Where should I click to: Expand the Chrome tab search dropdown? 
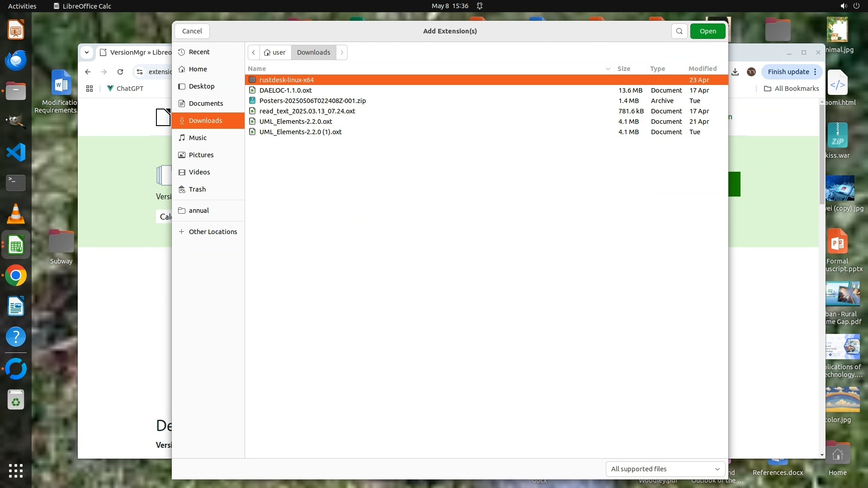(87, 52)
